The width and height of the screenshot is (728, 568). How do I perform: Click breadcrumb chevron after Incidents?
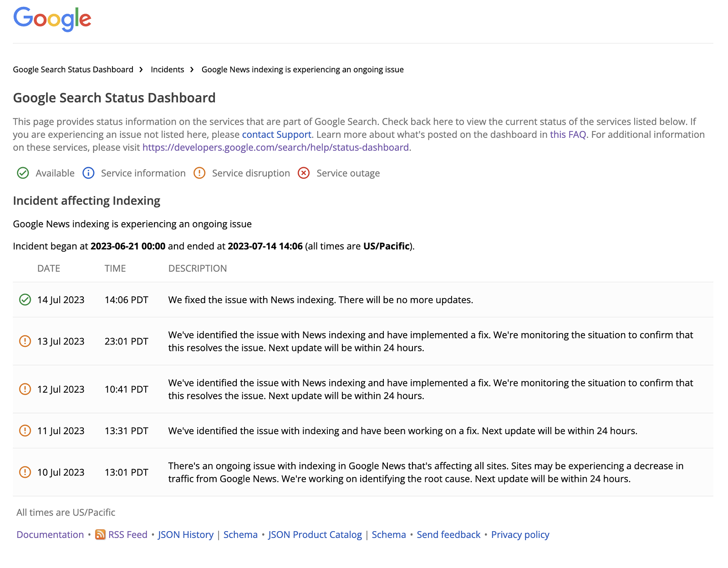tap(192, 70)
